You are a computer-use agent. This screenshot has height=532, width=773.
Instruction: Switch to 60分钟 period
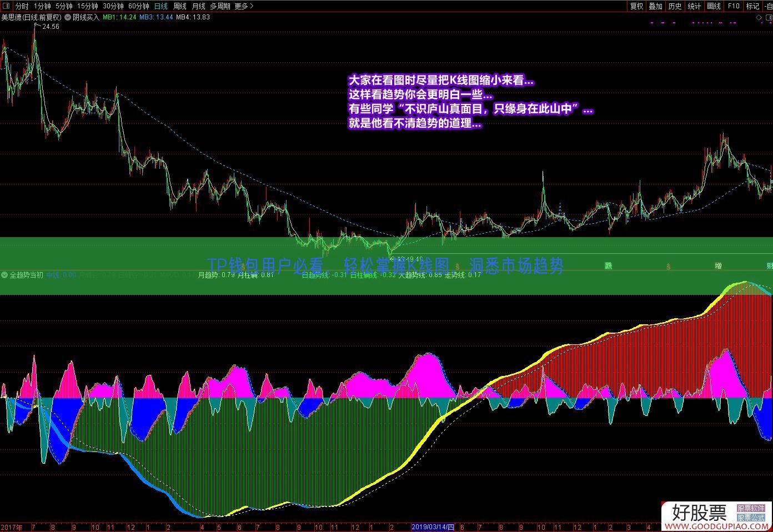point(138,6)
